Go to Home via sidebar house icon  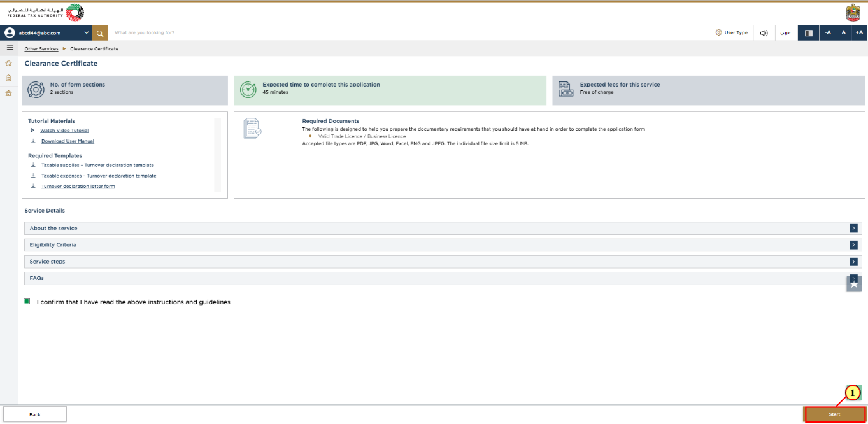tap(9, 63)
